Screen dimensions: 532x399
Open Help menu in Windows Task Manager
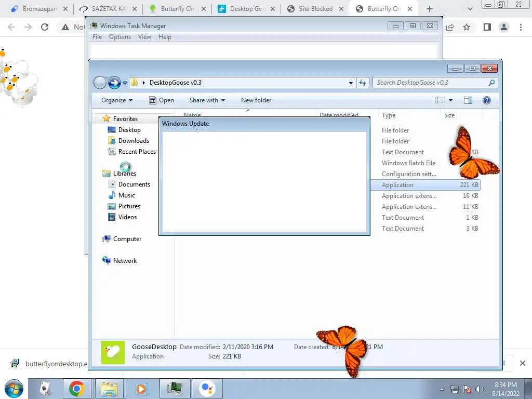[165, 37]
